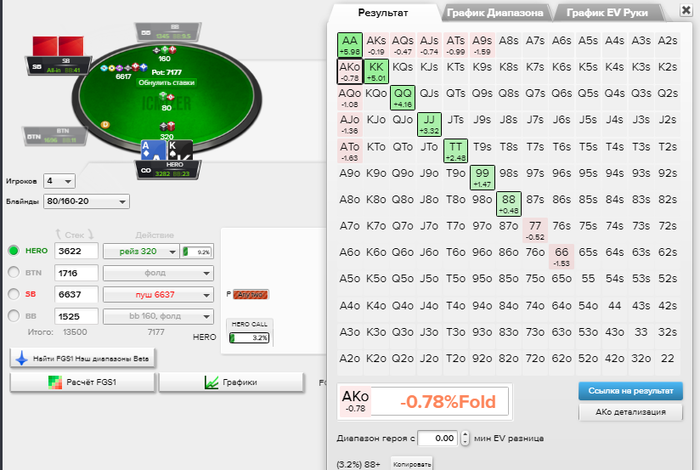This screenshot has height=470, width=700.
Task: Click the SB Any two range indicator
Action: click(251, 295)
